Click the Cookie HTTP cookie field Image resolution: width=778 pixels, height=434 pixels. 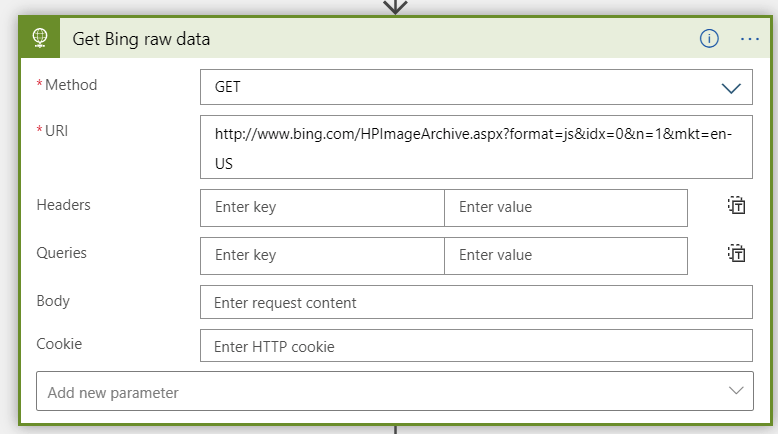coord(476,346)
